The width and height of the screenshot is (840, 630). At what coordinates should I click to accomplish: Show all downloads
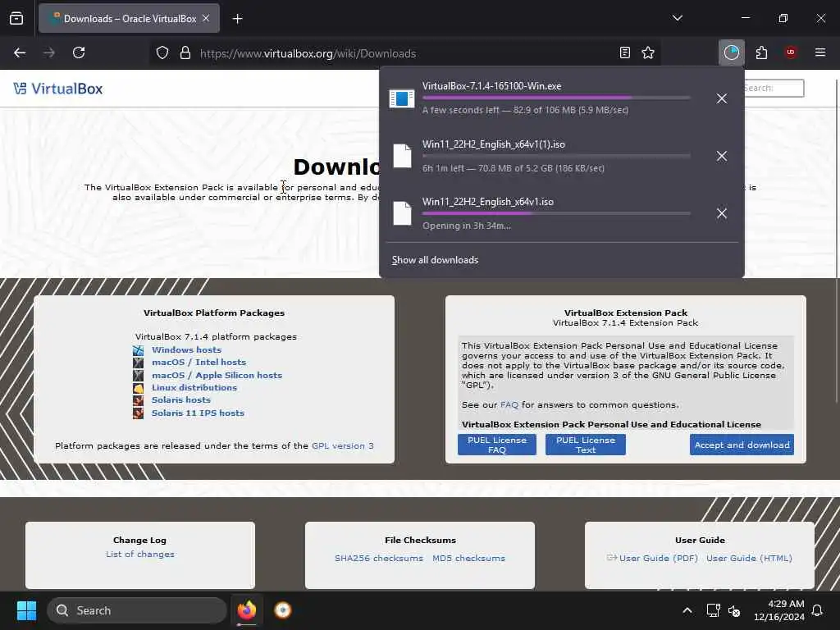pos(435,260)
